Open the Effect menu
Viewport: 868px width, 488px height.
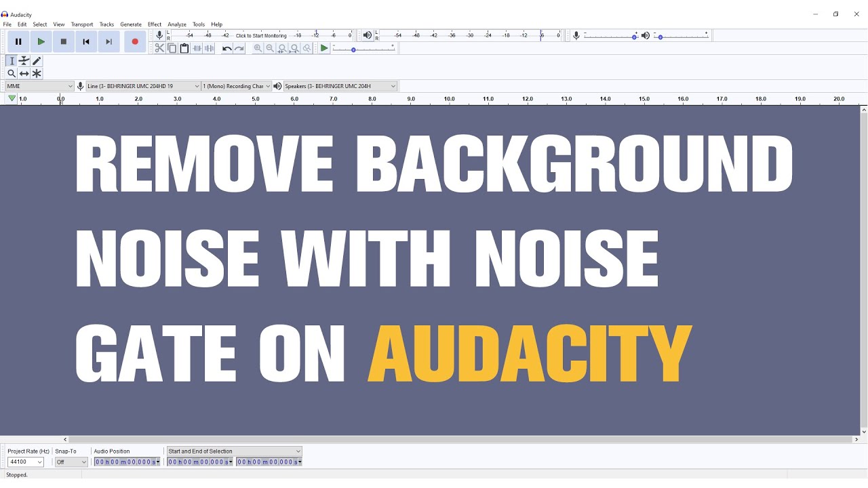154,24
